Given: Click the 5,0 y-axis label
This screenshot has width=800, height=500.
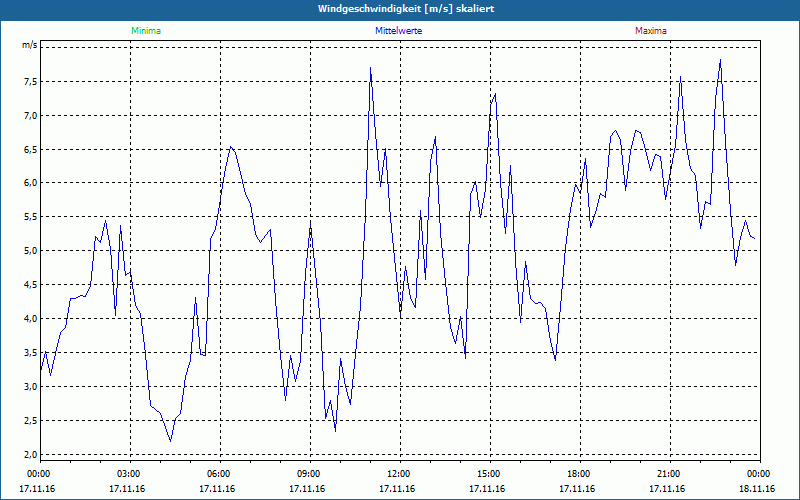Looking at the screenshot, I should tap(30, 251).
